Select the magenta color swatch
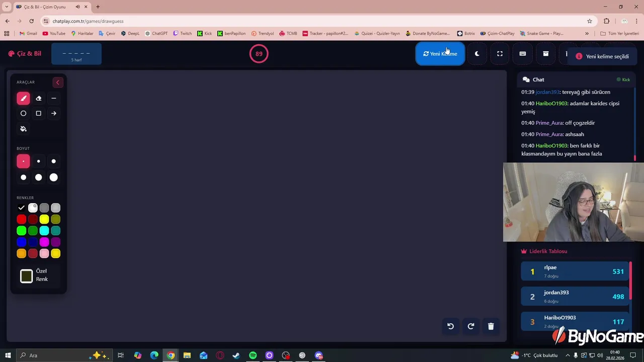 coord(44,242)
